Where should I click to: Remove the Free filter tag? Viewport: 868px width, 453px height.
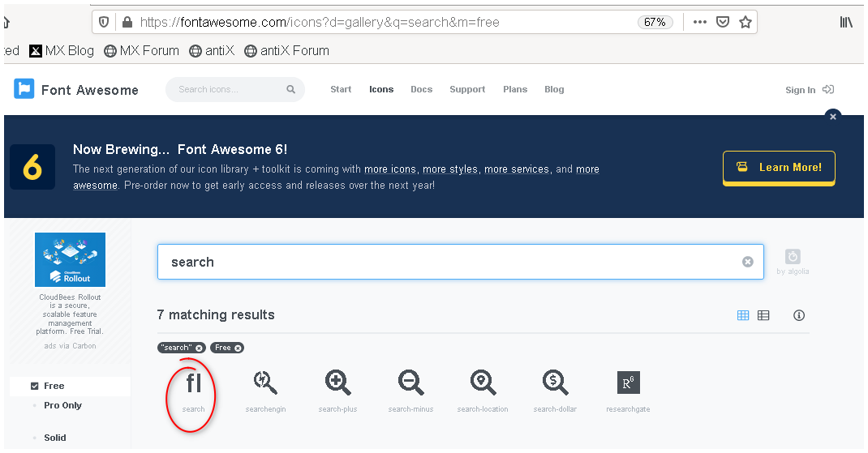(x=238, y=348)
